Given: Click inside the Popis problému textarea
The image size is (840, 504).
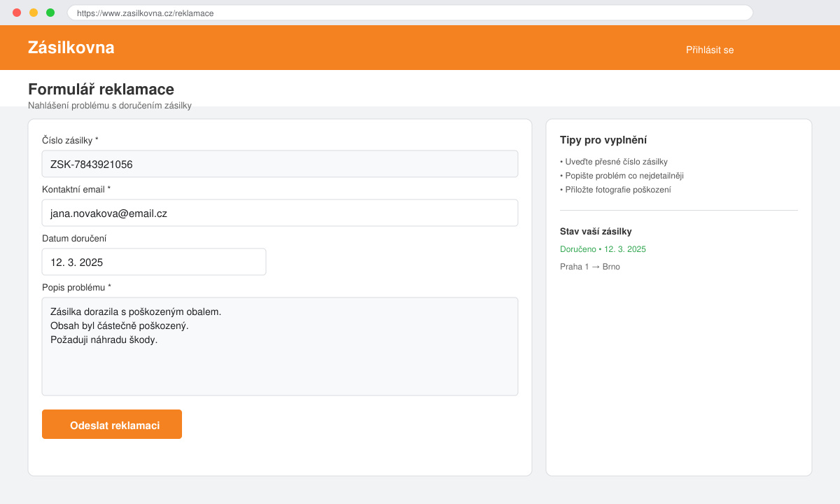Looking at the screenshot, I should (280, 346).
